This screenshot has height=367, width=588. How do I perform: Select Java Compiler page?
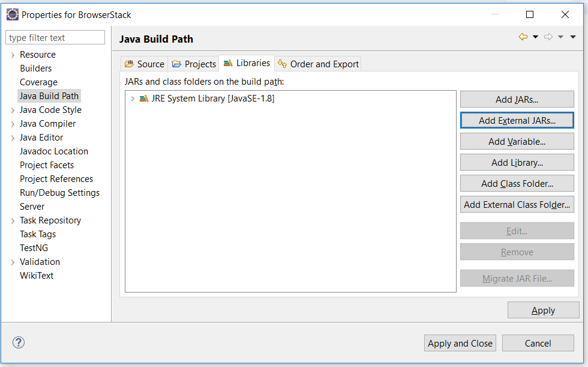pos(47,124)
